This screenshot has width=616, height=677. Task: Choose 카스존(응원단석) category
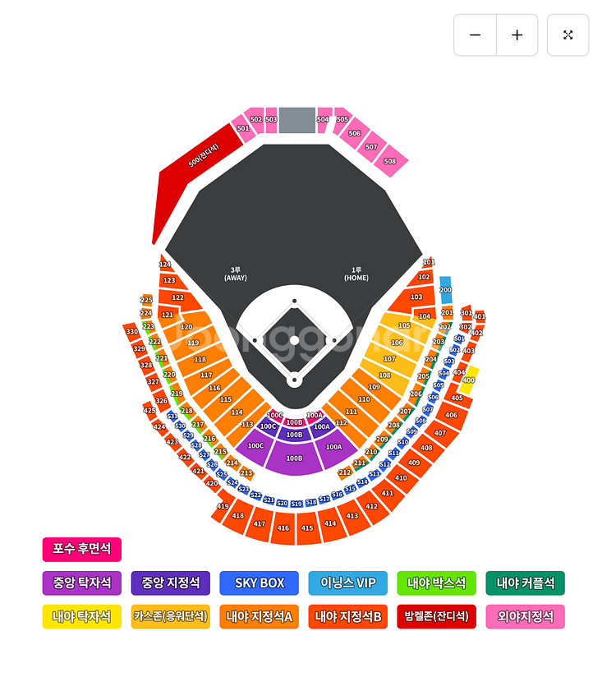coord(171,616)
